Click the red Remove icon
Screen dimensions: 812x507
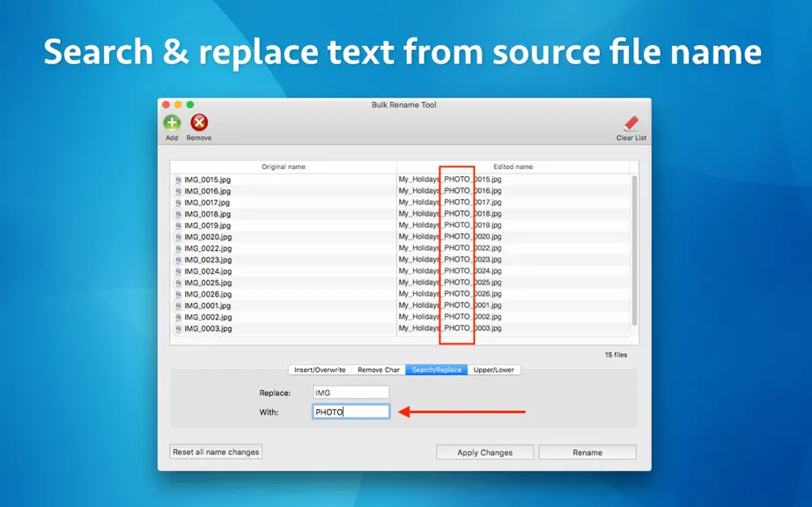point(199,123)
